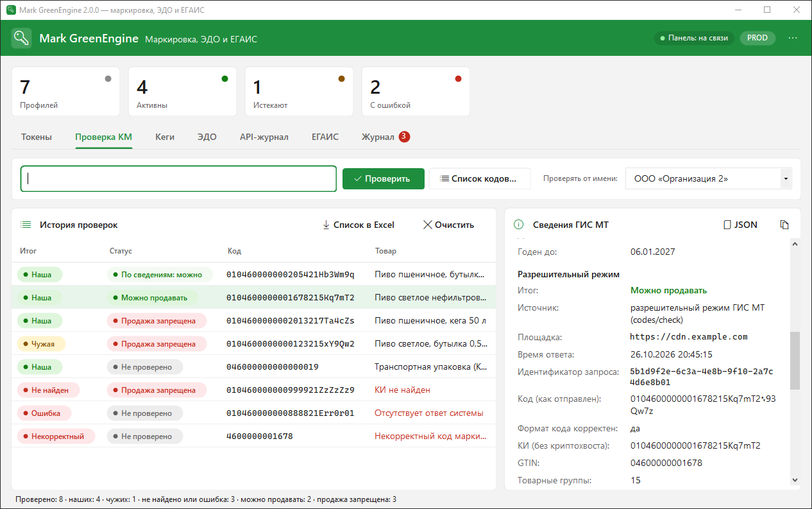Switch to the ЕГАИС tab
The height and width of the screenshot is (509, 812).
[325, 137]
